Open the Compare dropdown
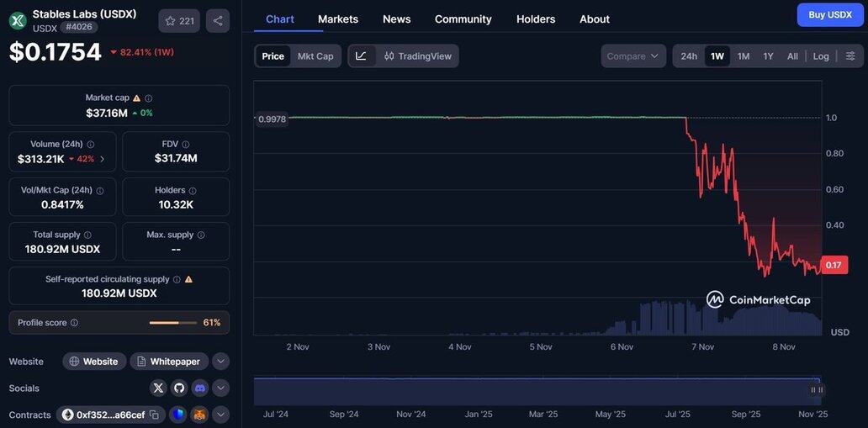Screen dimensions: 868x428 (x=633, y=56)
